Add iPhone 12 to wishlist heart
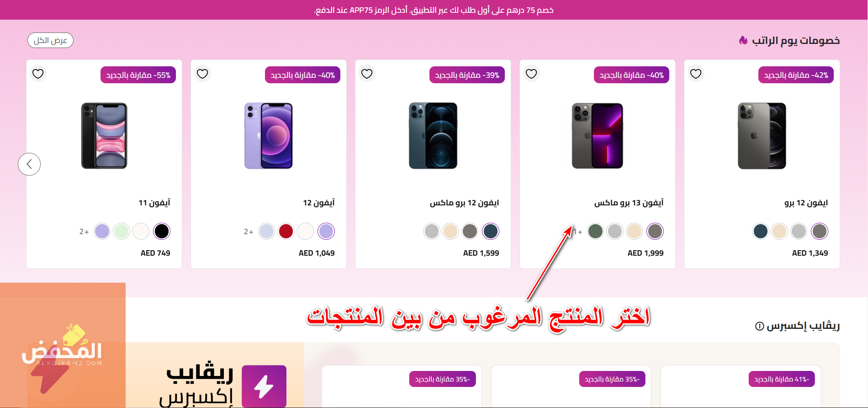 click(x=202, y=74)
